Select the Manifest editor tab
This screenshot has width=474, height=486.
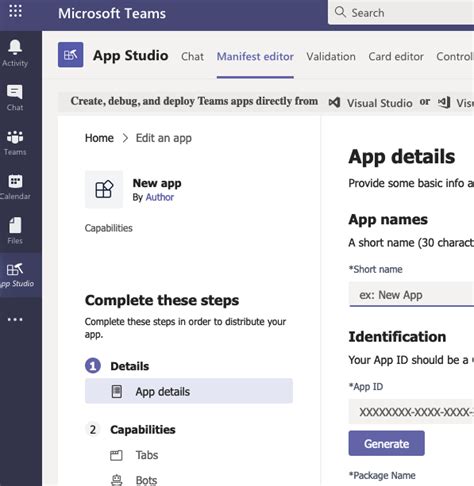coord(255,56)
